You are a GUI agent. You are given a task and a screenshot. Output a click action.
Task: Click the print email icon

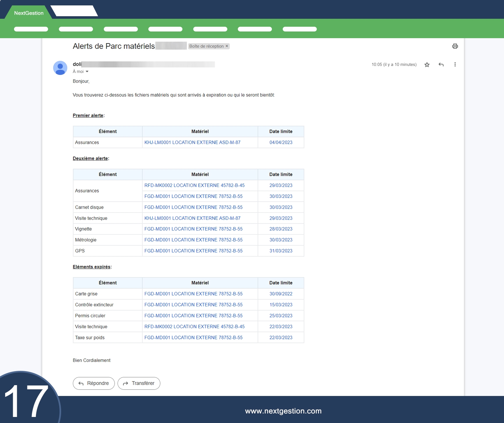pos(455,46)
